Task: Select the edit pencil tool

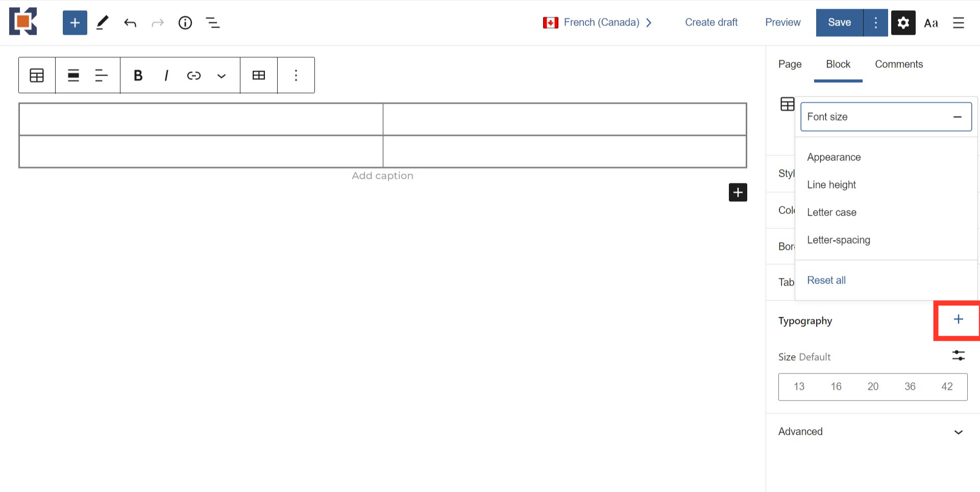Action: pyautogui.click(x=103, y=22)
